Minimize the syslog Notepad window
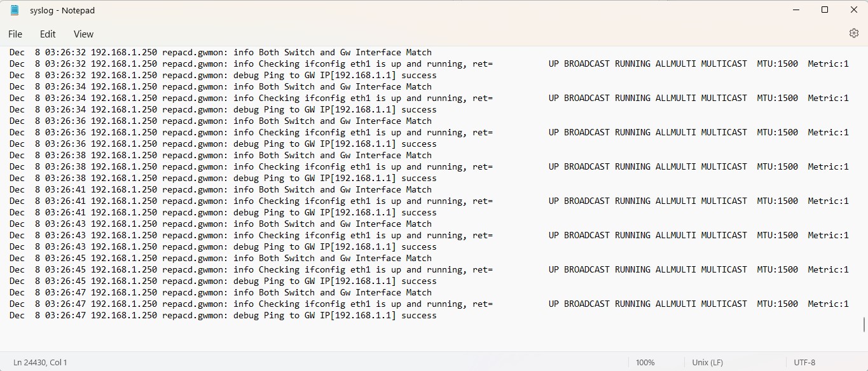868x371 pixels. click(796, 10)
